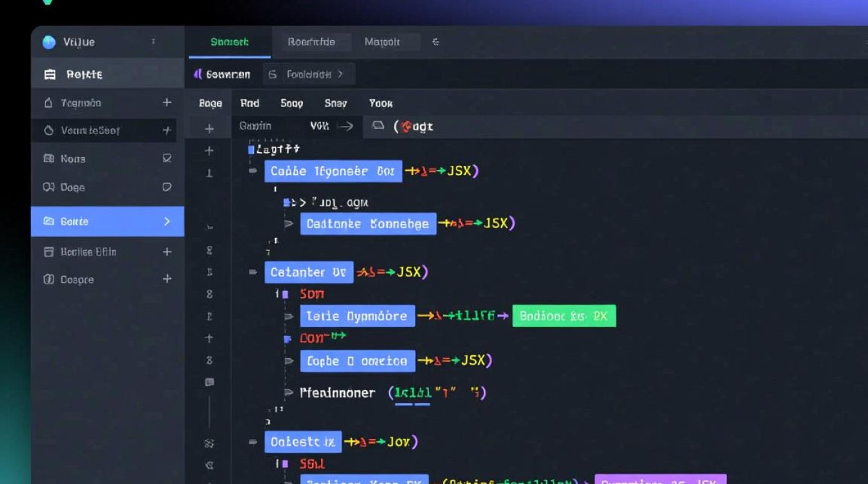
Task: Toggle the checkbox in the Nons row
Action: (167, 158)
